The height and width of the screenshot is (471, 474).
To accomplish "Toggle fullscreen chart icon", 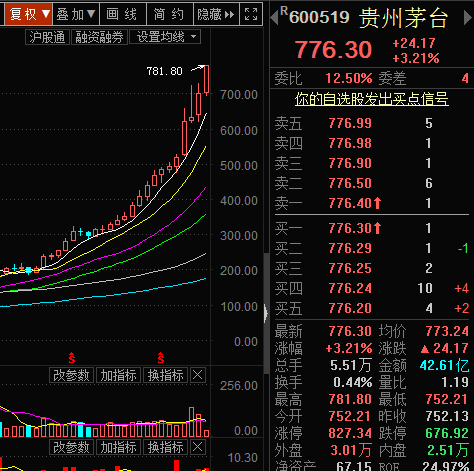I will tap(251, 14).
